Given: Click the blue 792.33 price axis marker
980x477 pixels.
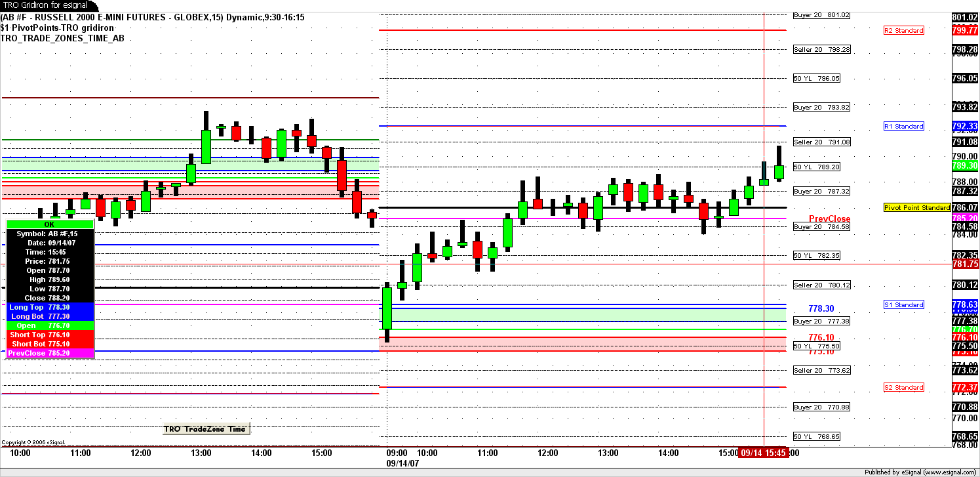Looking at the screenshot, I should [965, 126].
